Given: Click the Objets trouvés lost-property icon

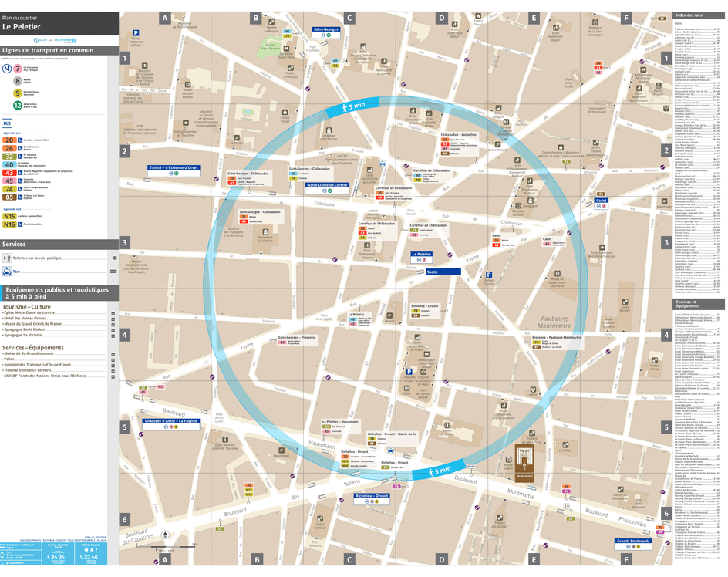Looking at the screenshot, I should click(x=91, y=549).
